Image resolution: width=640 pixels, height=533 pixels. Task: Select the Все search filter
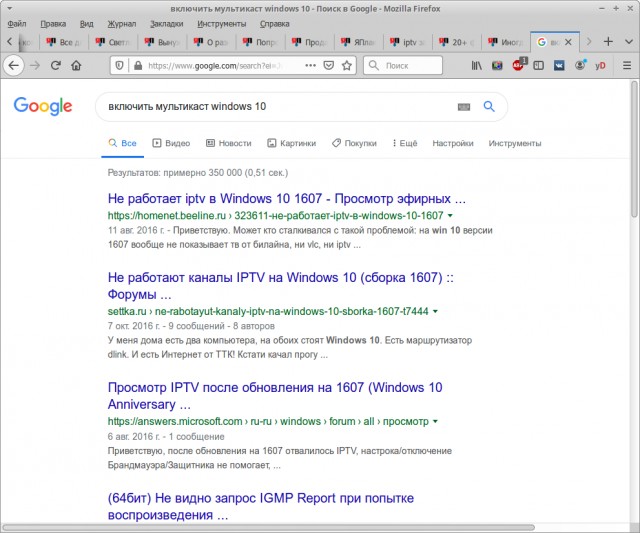pyautogui.click(x=122, y=143)
